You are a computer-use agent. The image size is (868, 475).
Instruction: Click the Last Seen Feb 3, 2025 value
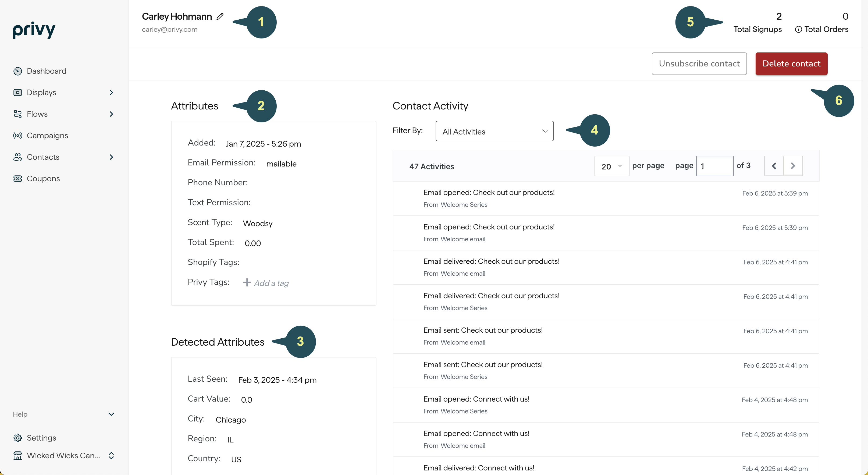pos(277,380)
